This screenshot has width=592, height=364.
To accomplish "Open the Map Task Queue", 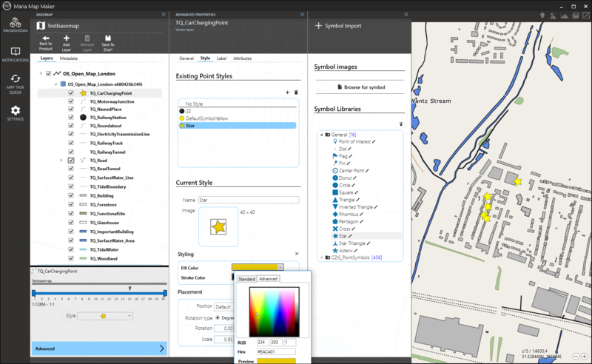I will [x=15, y=84].
